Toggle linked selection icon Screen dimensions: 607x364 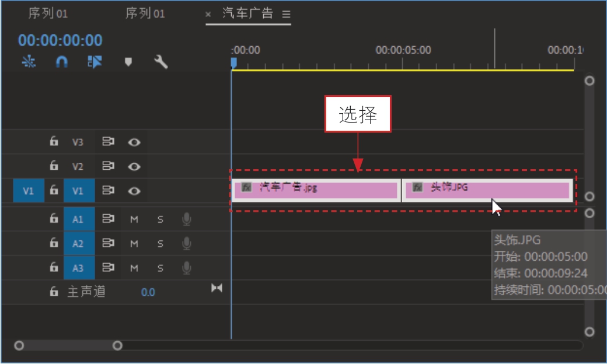click(x=95, y=61)
